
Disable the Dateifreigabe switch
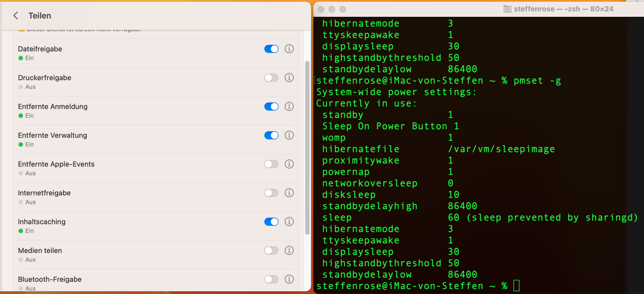pyautogui.click(x=271, y=49)
